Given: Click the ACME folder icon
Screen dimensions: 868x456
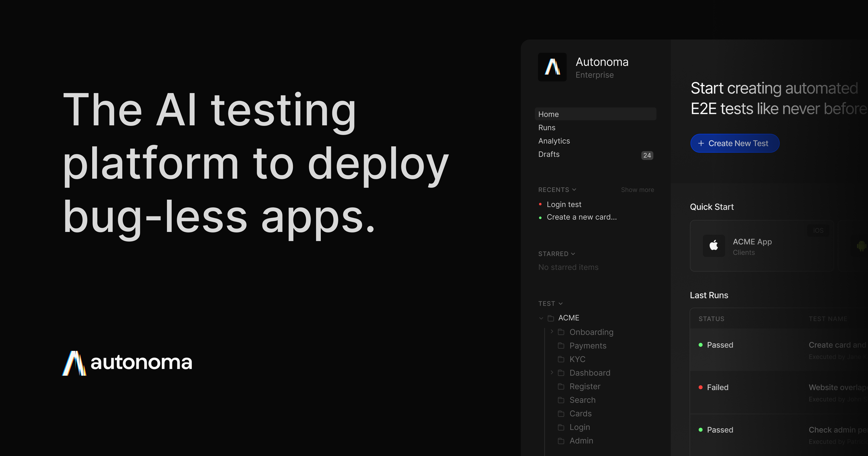Looking at the screenshot, I should click(551, 318).
